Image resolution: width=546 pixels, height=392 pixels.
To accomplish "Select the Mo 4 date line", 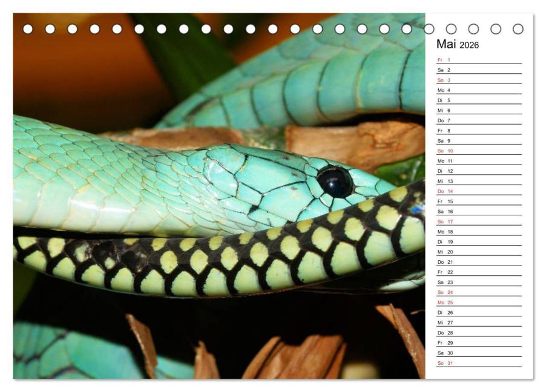I will (478, 90).
